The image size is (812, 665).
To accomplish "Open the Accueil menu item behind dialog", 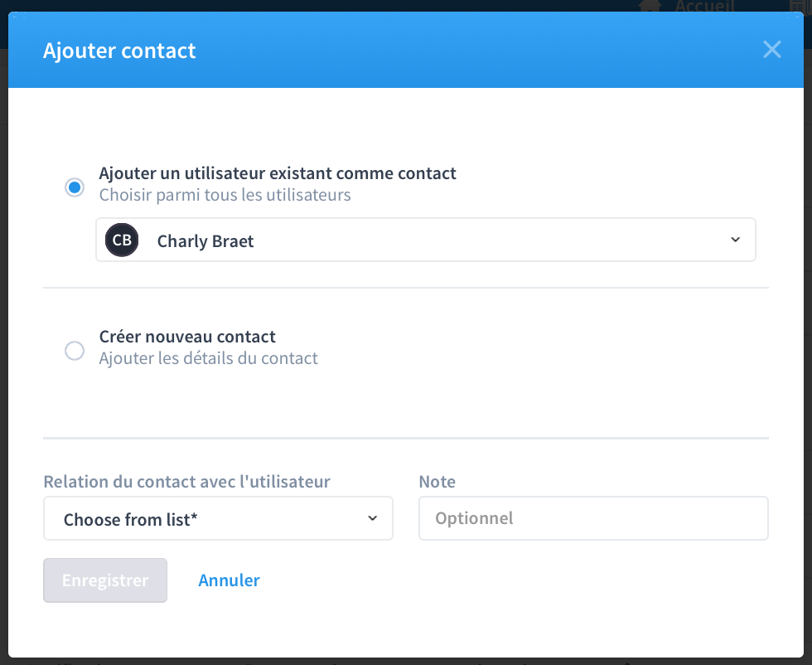I will coord(704,7).
